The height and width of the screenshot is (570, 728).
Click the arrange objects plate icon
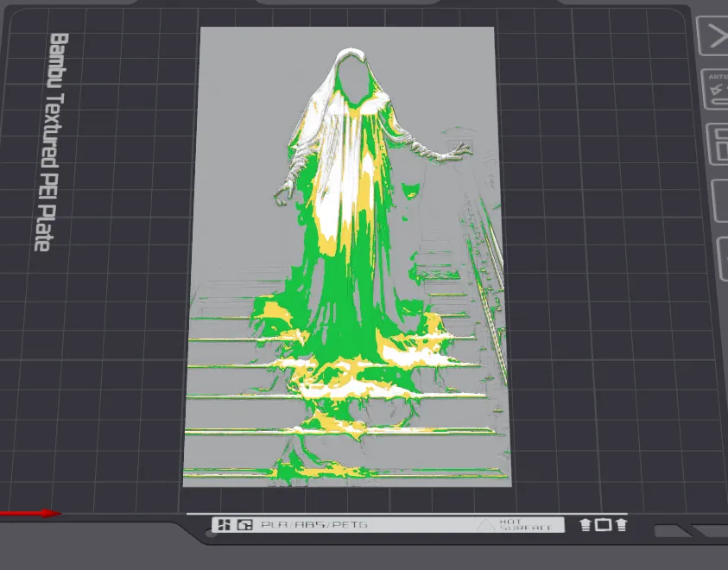click(719, 144)
